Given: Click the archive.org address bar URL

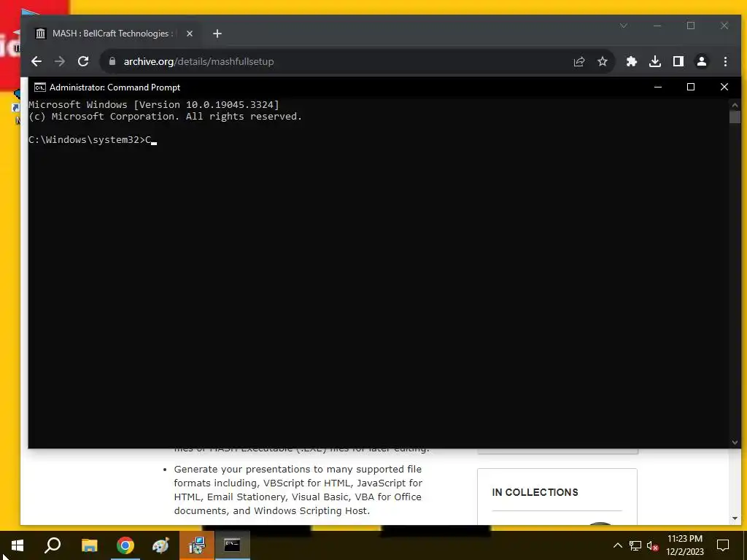Looking at the screenshot, I should [198, 61].
